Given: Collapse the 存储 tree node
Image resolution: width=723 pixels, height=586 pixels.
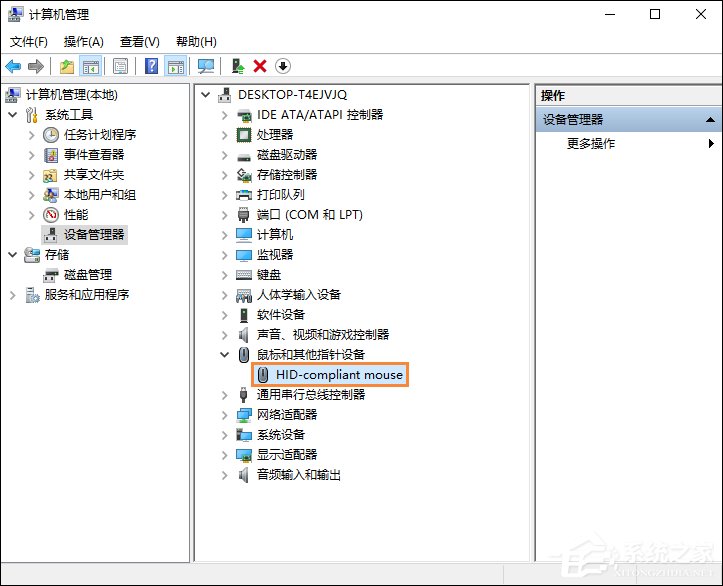Looking at the screenshot, I should click(13, 255).
